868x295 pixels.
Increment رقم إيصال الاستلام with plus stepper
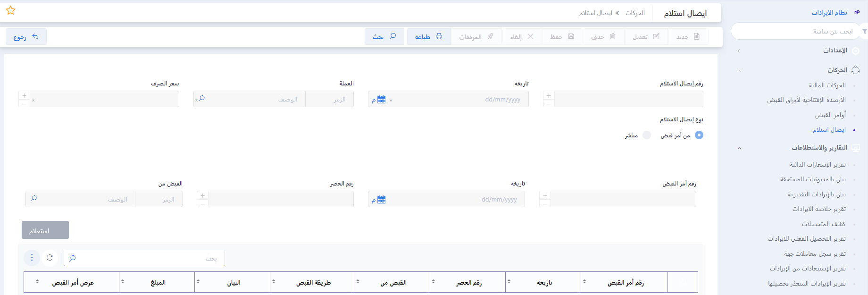[549, 95]
